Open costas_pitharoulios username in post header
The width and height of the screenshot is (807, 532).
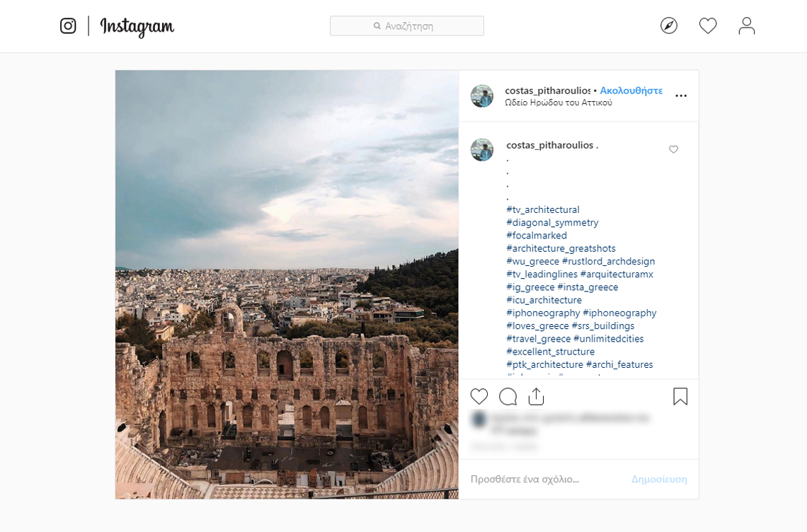546,91
